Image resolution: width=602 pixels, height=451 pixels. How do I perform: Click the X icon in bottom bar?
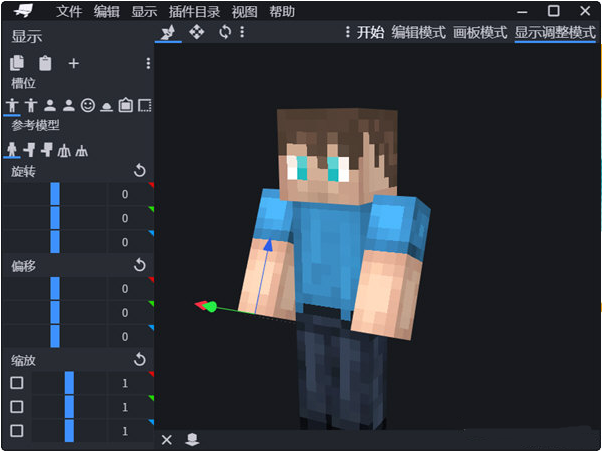(167, 439)
